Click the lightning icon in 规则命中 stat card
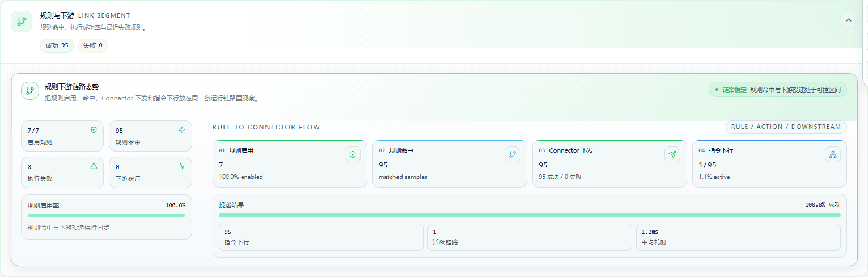Viewport: 868px width, 277px height. (181, 130)
